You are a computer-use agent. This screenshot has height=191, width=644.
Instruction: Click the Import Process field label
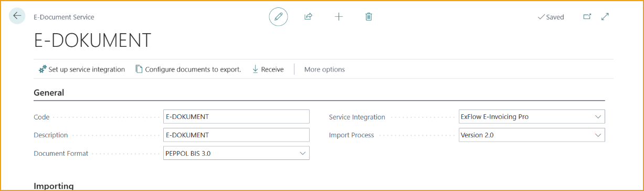(x=352, y=135)
